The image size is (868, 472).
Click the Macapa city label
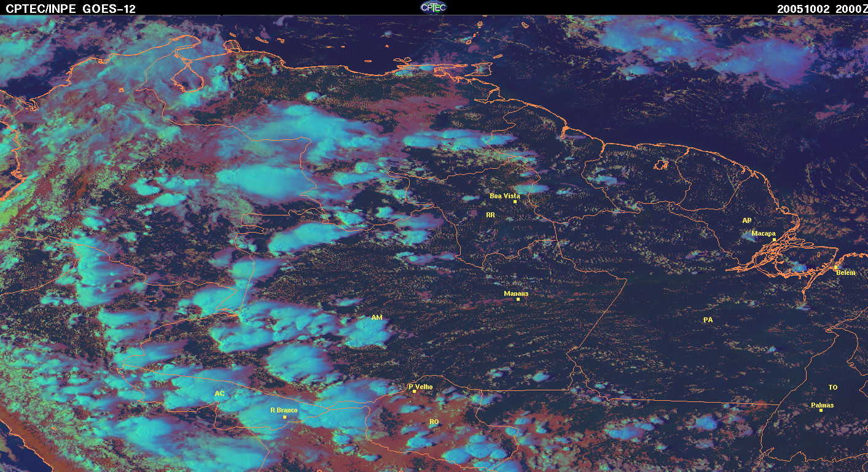coord(764,233)
